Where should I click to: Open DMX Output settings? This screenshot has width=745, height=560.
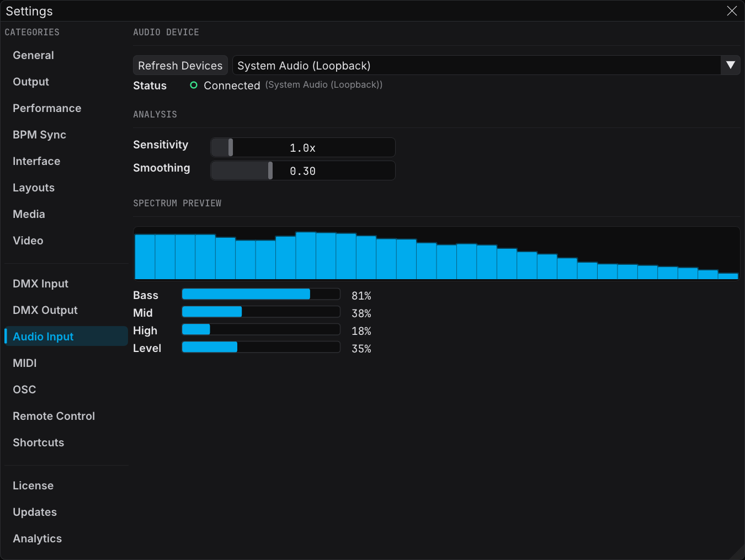tap(66, 310)
